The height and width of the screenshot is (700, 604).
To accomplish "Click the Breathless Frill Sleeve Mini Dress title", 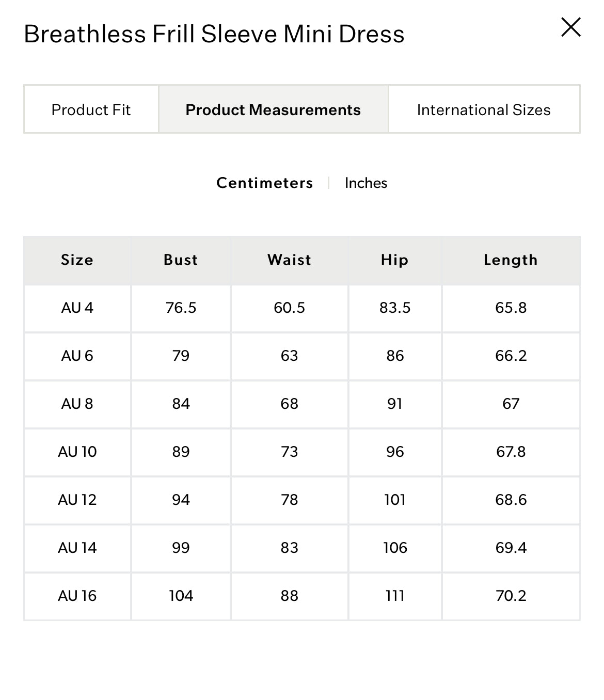I will coord(214,34).
